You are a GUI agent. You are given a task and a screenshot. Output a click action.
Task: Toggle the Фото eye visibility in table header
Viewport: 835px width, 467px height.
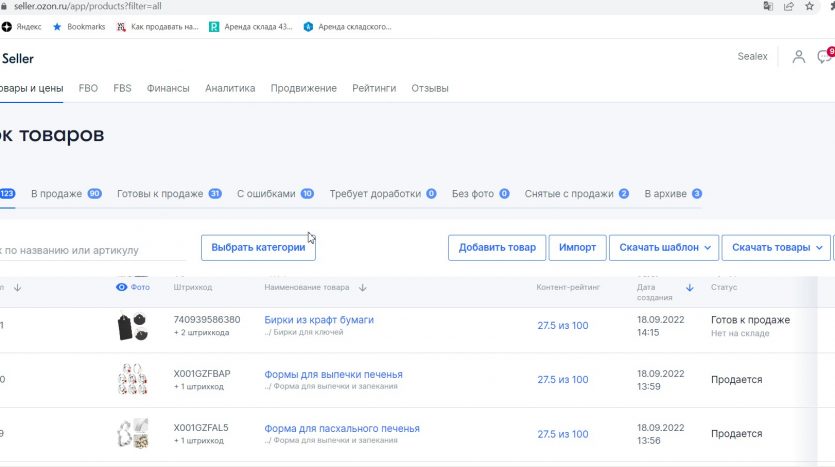tap(122, 288)
